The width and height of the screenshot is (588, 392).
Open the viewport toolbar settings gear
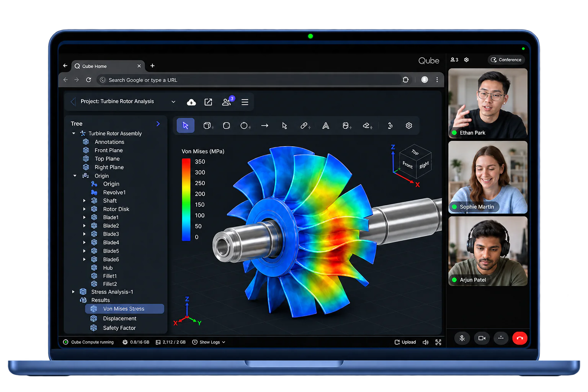[409, 126]
